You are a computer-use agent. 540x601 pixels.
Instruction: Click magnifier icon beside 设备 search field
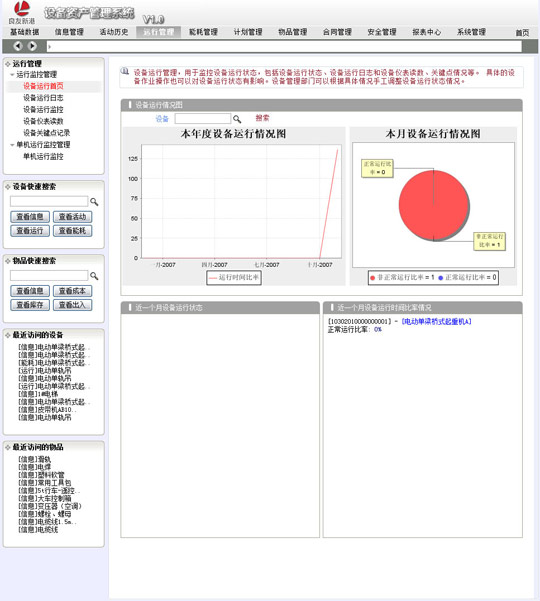tap(237, 119)
